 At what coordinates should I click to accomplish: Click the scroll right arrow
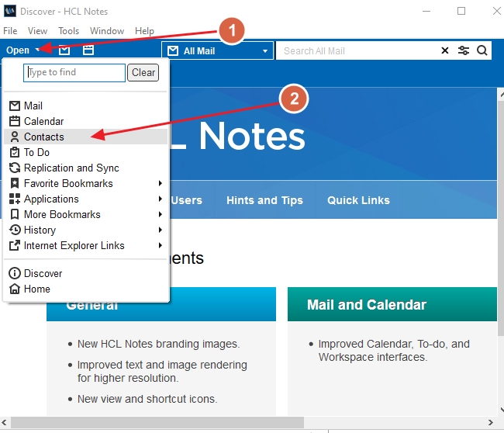(x=491, y=422)
